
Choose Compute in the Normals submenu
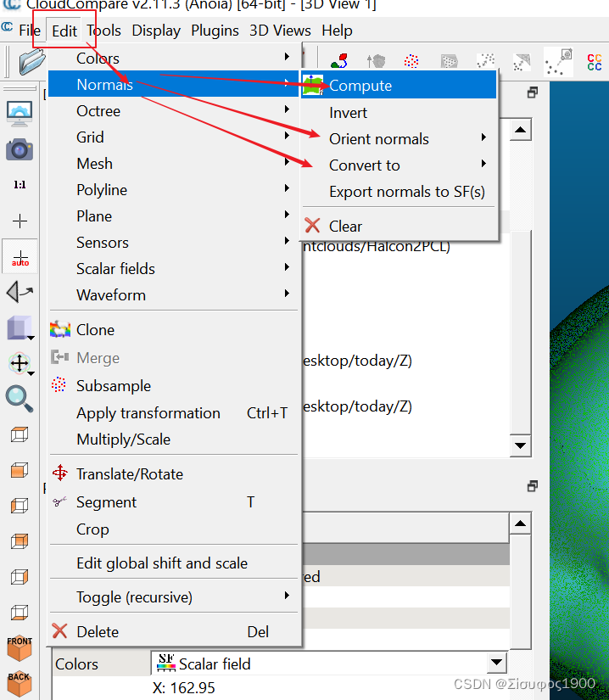point(399,85)
